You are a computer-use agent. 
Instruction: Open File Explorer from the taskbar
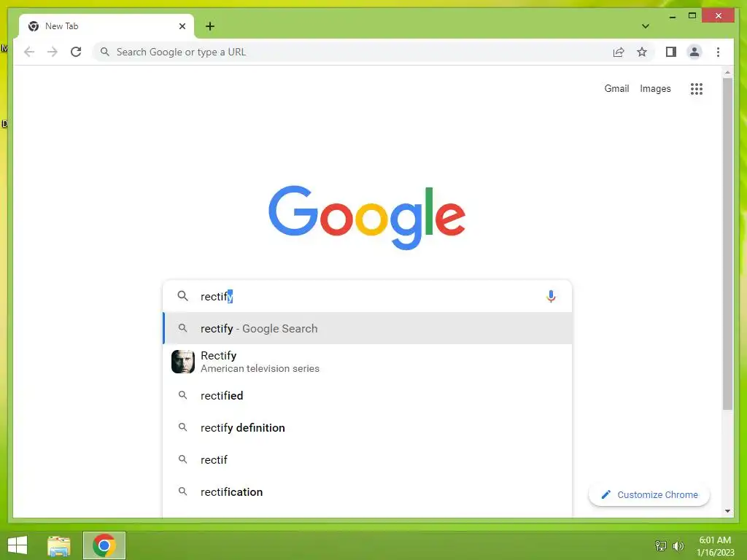click(x=59, y=545)
